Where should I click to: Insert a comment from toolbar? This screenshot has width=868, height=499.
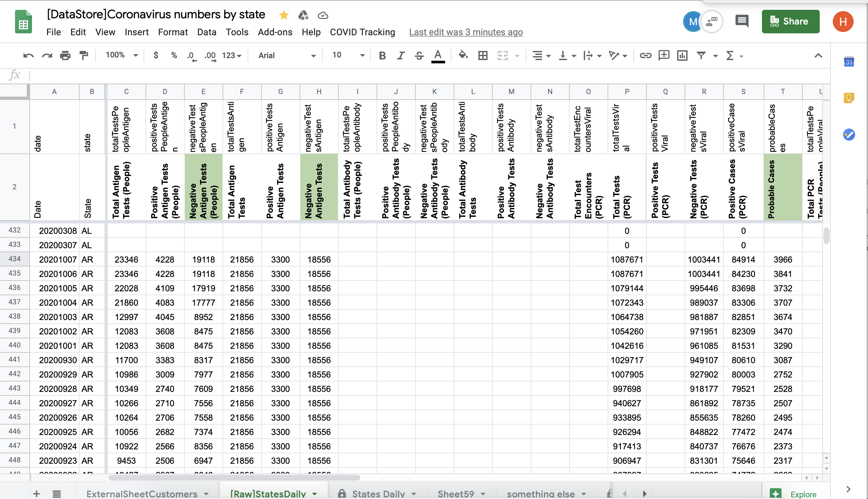[664, 55]
